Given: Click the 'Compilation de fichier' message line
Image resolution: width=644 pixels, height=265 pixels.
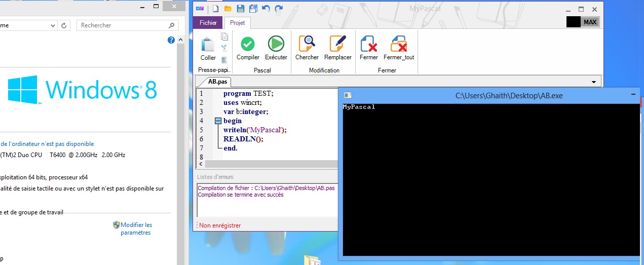Looking at the screenshot, I should click(x=266, y=188).
